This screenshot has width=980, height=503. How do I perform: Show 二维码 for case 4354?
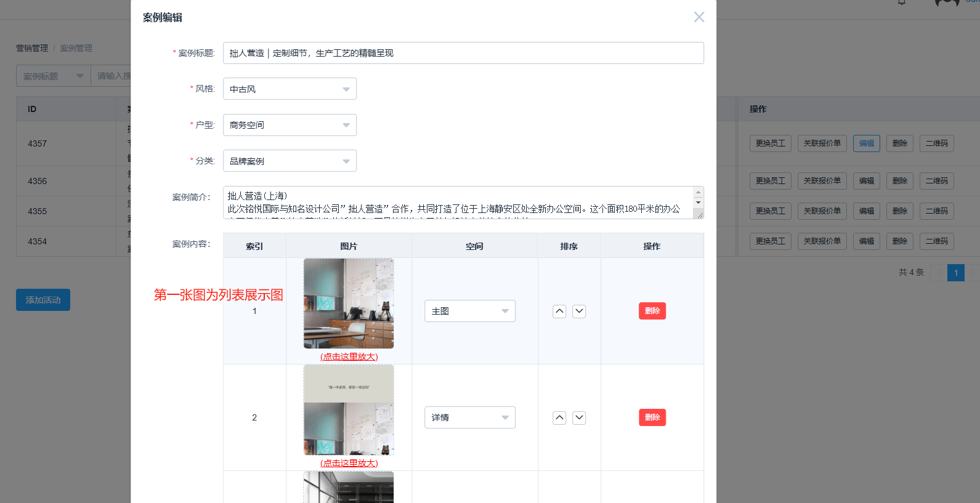(x=937, y=241)
